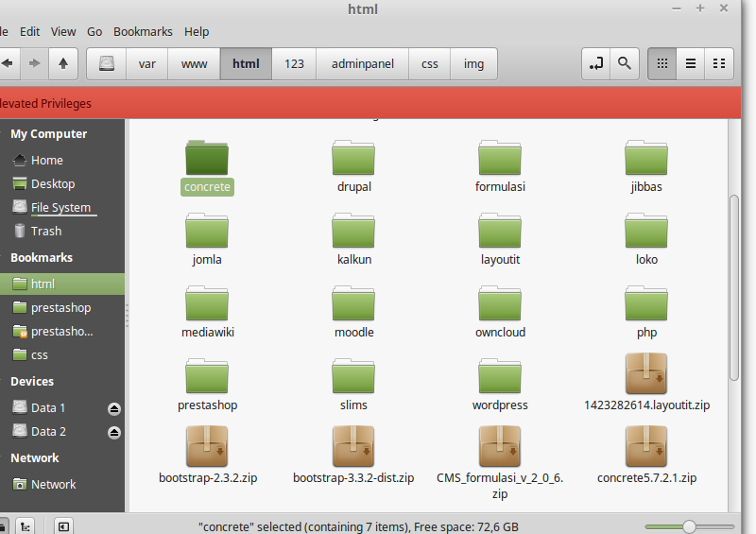Switch to icon view
This screenshot has width=756, height=534.
[662, 63]
